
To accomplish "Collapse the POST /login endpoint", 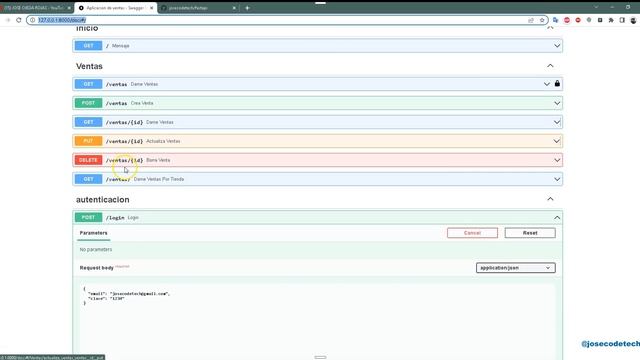I will tap(557, 218).
